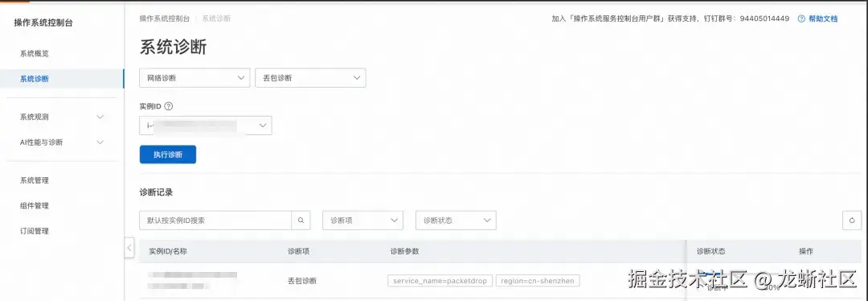Select 系统诊断 in the sidebar
Viewport: 868px width, 301px height.
[62, 79]
